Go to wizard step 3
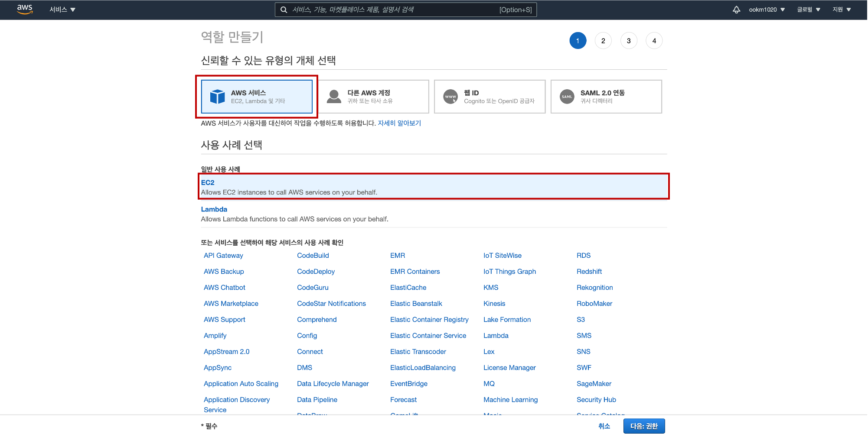The image size is (868, 435). click(x=629, y=41)
